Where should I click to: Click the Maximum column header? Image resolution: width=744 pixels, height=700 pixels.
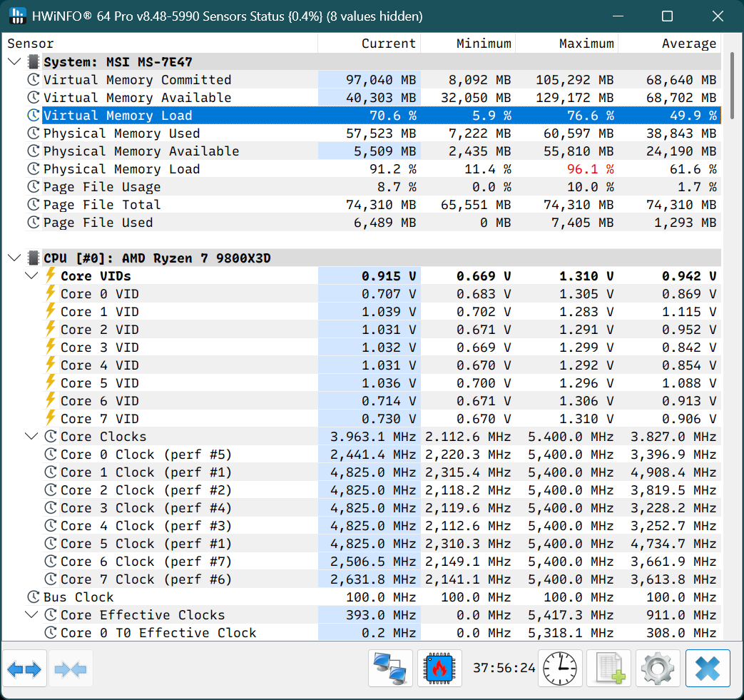566,44
